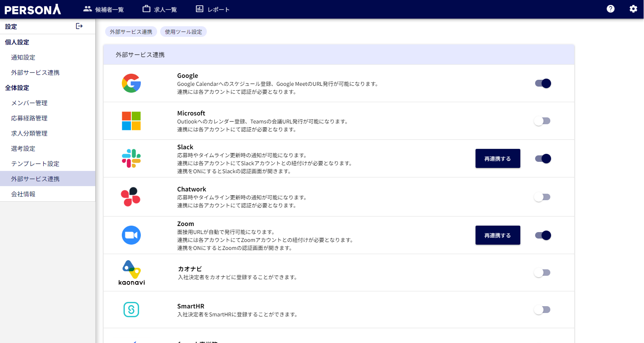This screenshot has width=644, height=343.
Task: Open 通知設定 in sidebar
Action: [x=47, y=57]
